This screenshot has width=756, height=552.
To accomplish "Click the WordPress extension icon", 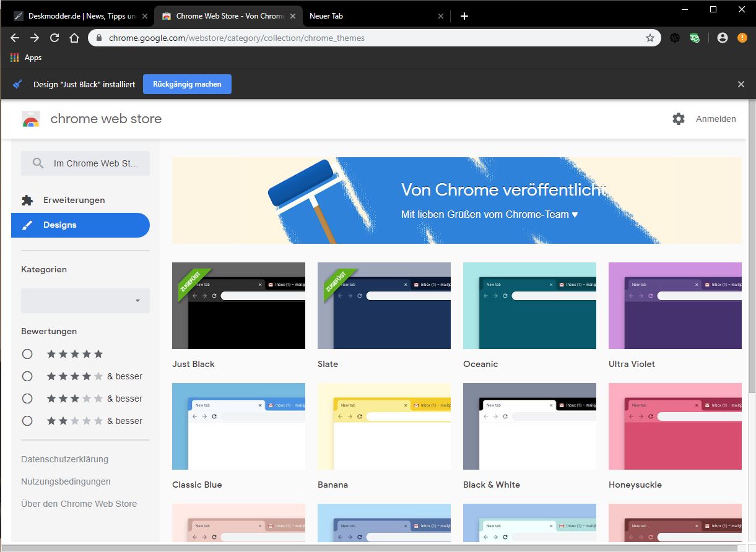I will 675,38.
